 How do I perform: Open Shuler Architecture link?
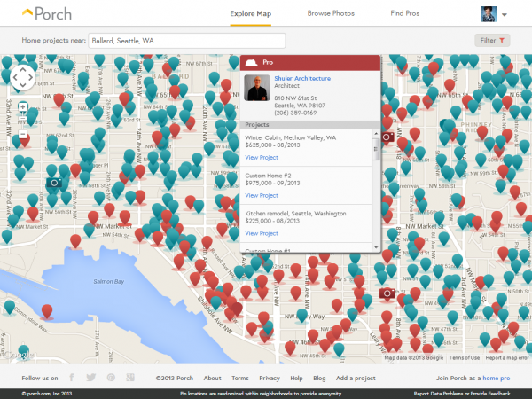[x=302, y=78]
